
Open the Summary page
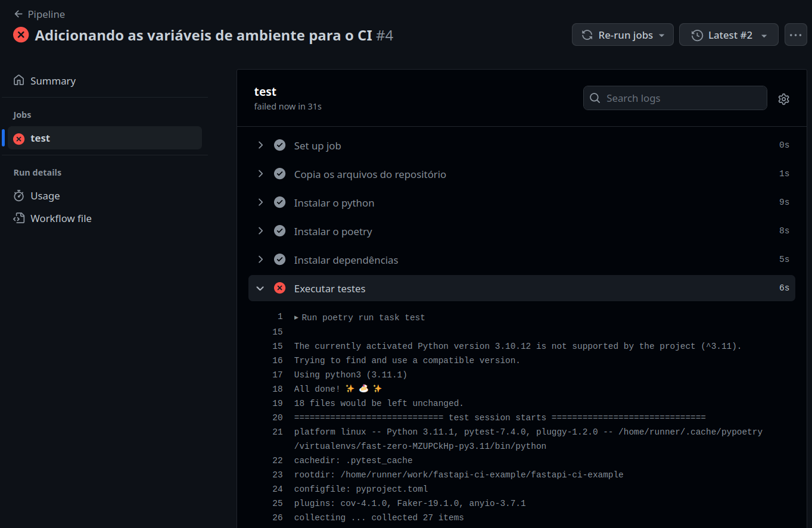pos(53,81)
